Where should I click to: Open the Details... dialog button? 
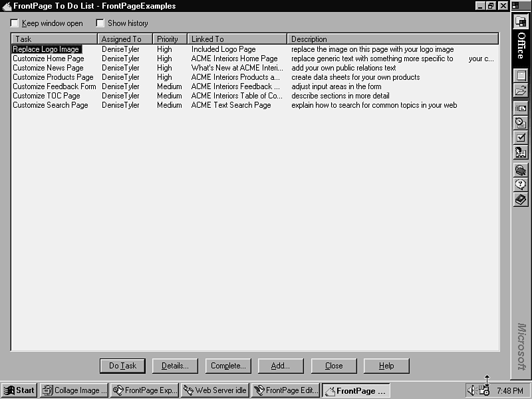(x=176, y=366)
